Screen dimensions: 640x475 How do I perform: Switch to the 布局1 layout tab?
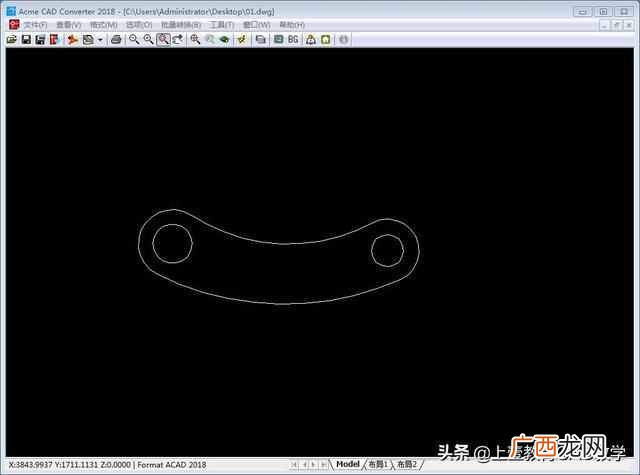[x=378, y=464]
